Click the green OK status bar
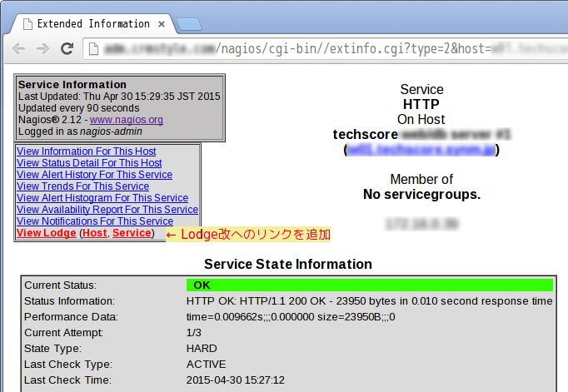The width and height of the screenshot is (568, 392). click(370, 285)
